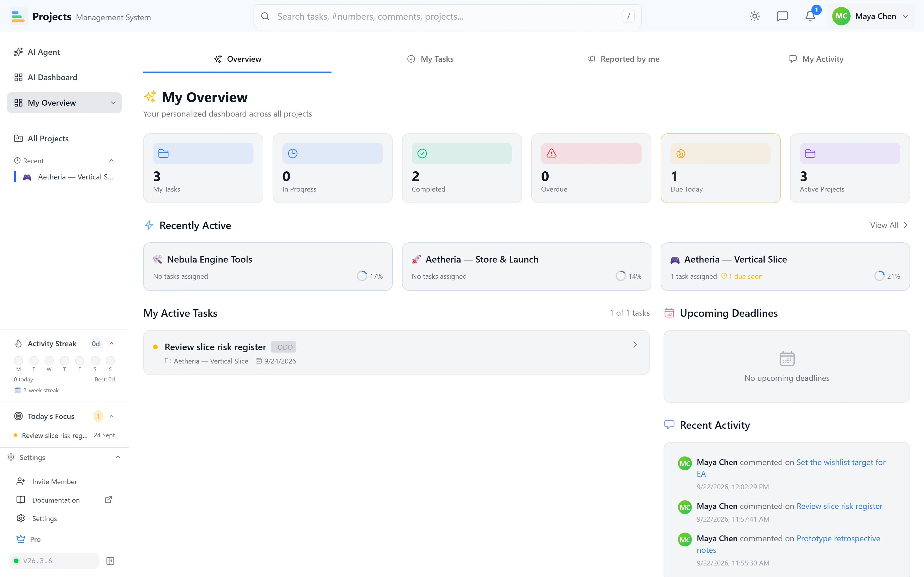Image resolution: width=924 pixels, height=577 pixels.
Task: Open the notifications bell
Action: pyautogui.click(x=810, y=16)
